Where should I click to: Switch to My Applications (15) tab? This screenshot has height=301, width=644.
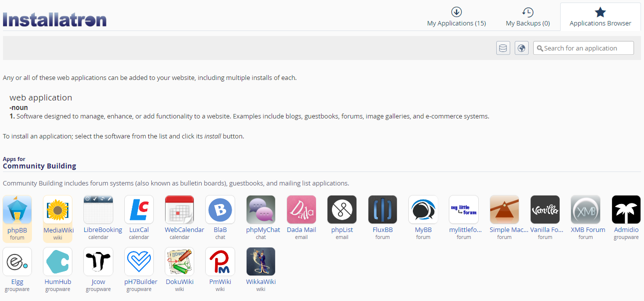tap(456, 16)
